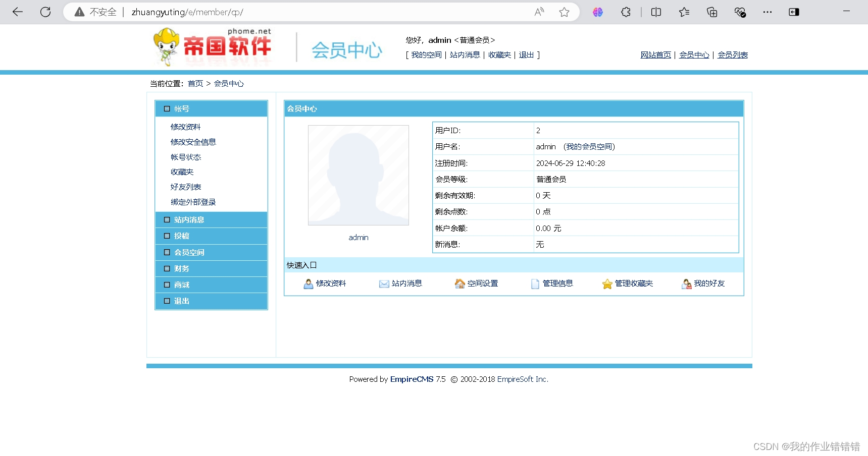Toggle split screen icon
The width and height of the screenshot is (868, 456).
pyautogui.click(x=656, y=12)
